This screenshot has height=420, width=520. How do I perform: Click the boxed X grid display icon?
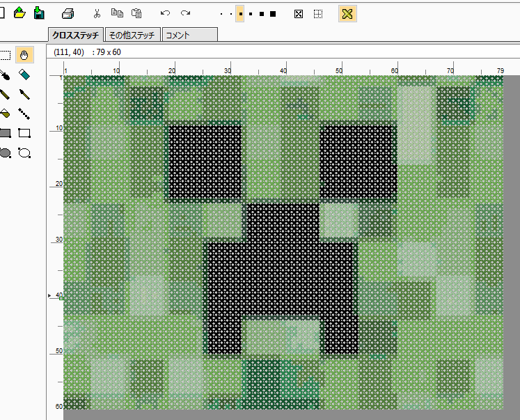299,14
